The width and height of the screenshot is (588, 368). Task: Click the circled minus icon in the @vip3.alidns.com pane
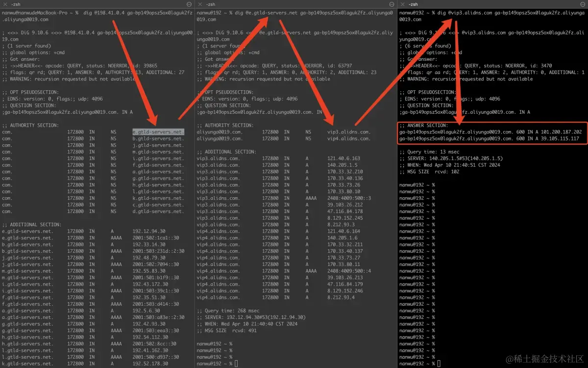[583, 4]
